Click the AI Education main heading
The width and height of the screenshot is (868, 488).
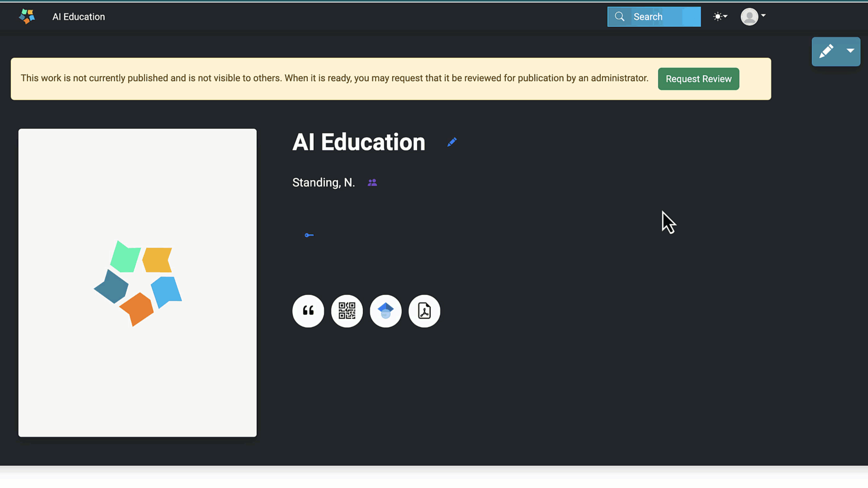(359, 142)
